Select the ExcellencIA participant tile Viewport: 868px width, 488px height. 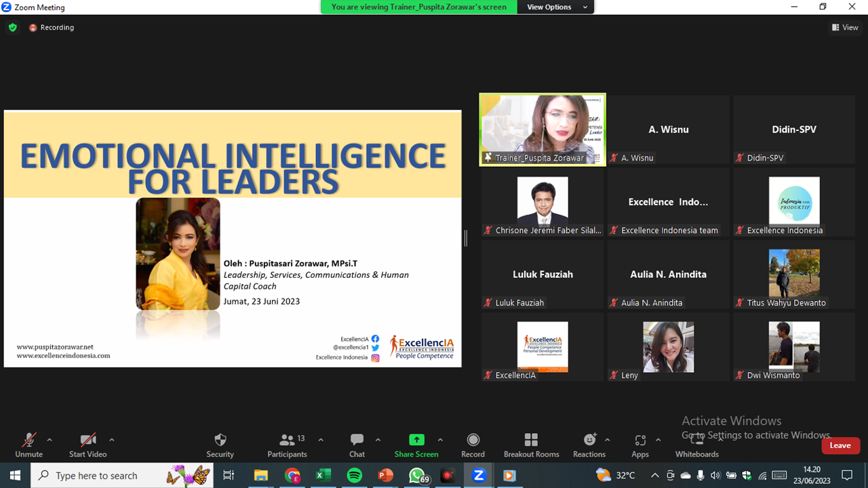coord(542,347)
